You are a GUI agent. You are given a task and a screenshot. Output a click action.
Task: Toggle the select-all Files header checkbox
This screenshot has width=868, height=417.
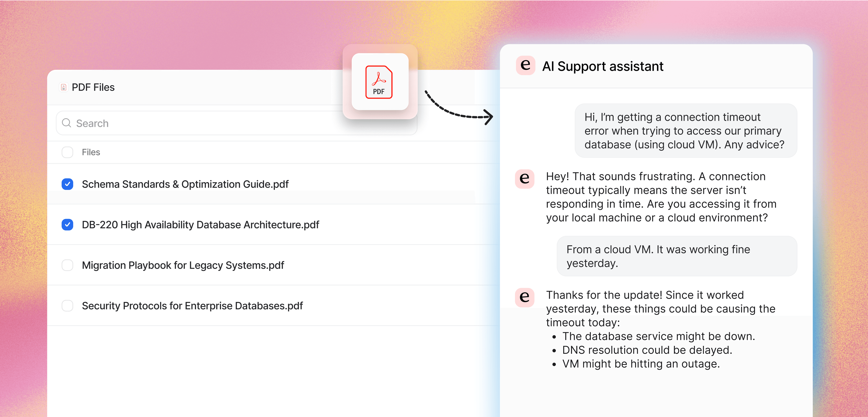(67, 152)
